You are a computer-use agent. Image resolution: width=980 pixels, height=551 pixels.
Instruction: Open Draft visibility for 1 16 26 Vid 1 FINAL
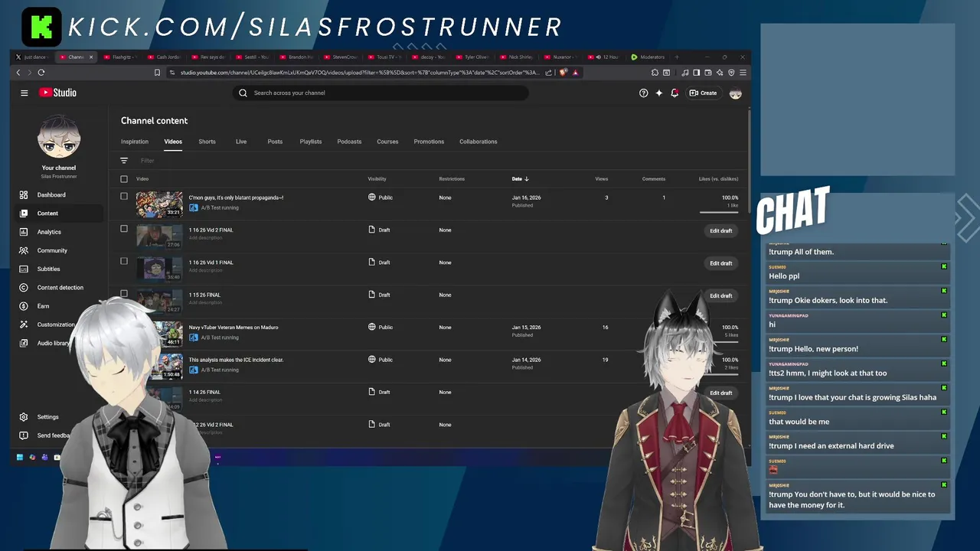[x=379, y=262]
